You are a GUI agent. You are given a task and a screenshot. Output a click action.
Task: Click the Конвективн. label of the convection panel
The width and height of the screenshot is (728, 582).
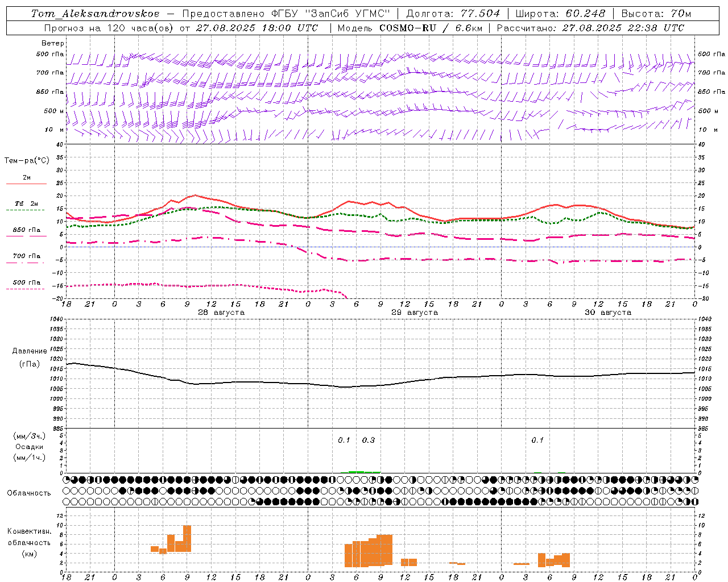30,531
